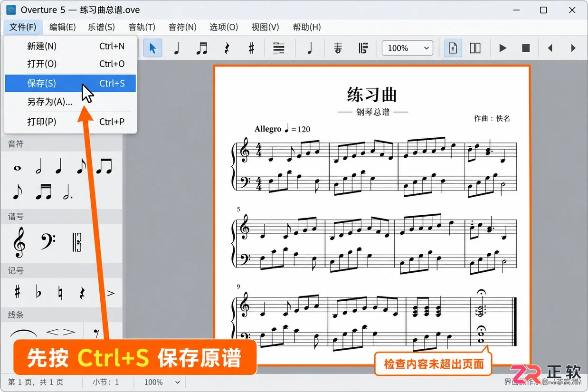Select the bass clef in 谱号 palette

(48, 241)
